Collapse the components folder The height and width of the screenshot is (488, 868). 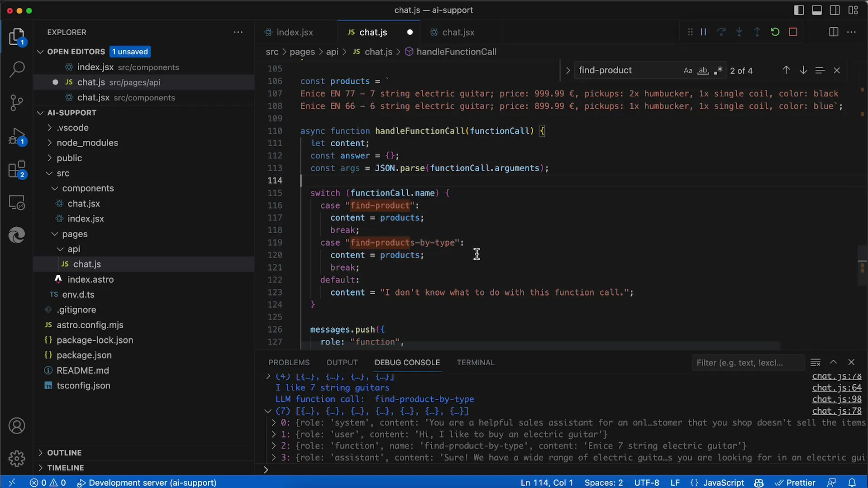click(88, 188)
